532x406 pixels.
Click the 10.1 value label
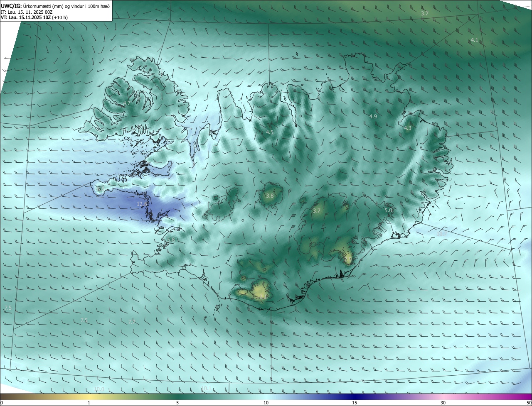tap(206, 389)
